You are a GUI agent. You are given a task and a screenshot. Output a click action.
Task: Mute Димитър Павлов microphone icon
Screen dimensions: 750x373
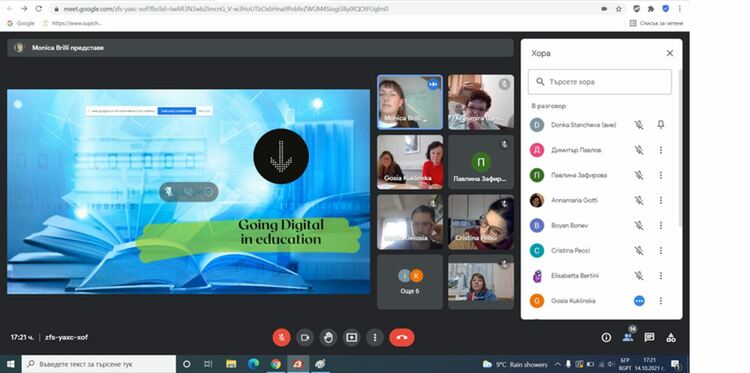click(x=639, y=150)
